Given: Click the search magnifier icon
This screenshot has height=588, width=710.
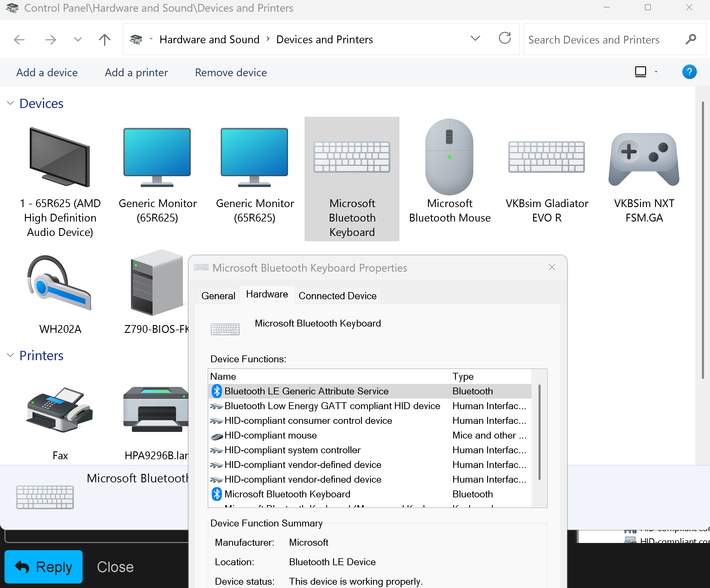Looking at the screenshot, I should point(691,40).
